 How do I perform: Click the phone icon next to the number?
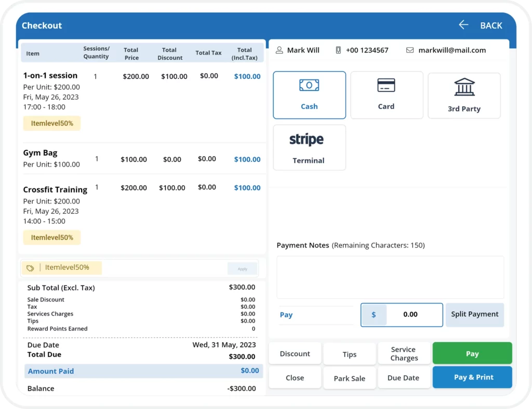tap(338, 50)
